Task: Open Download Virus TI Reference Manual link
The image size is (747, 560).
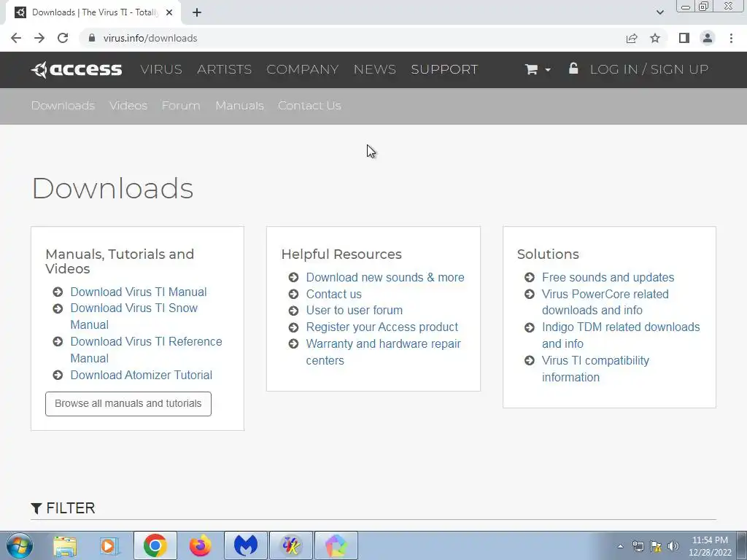Action: (146, 349)
